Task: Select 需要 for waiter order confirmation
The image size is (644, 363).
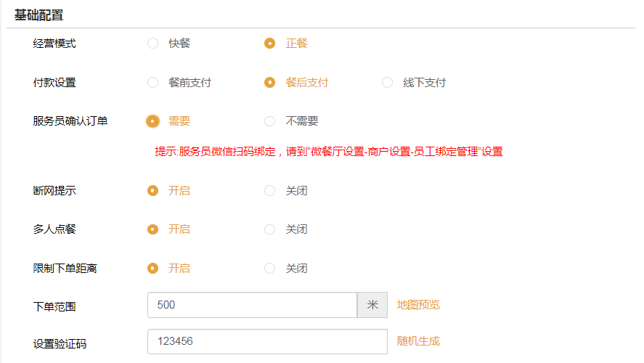Action: [152, 121]
